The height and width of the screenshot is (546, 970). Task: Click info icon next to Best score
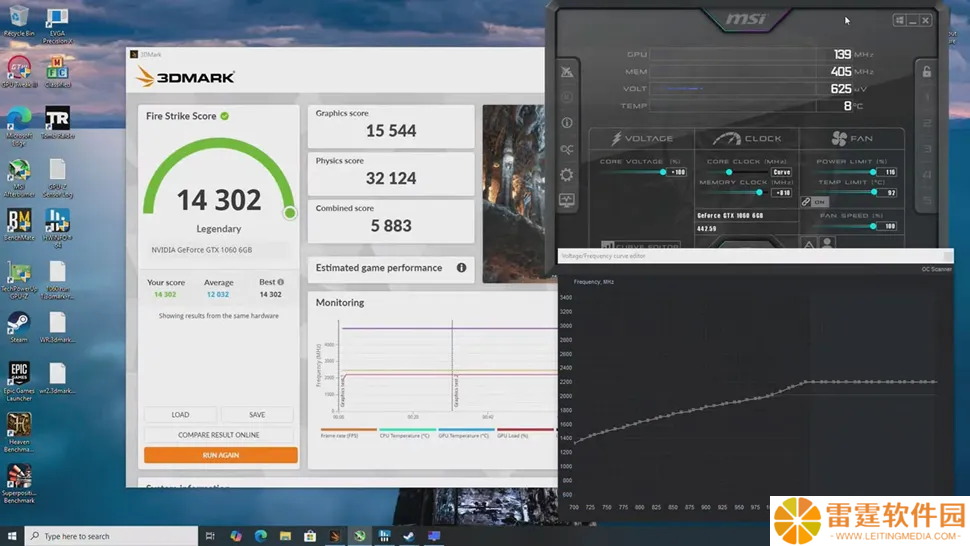[x=281, y=282]
